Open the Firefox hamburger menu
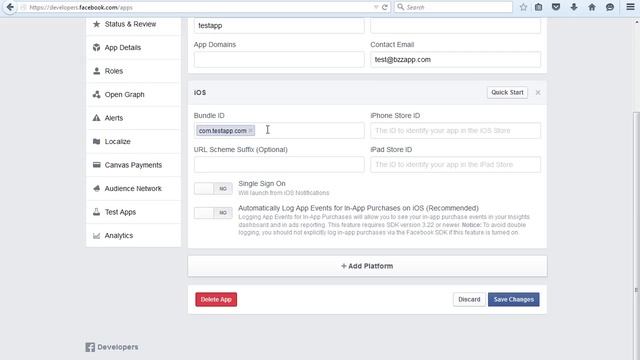Image resolution: width=640 pixels, height=360 pixels. 630,7
